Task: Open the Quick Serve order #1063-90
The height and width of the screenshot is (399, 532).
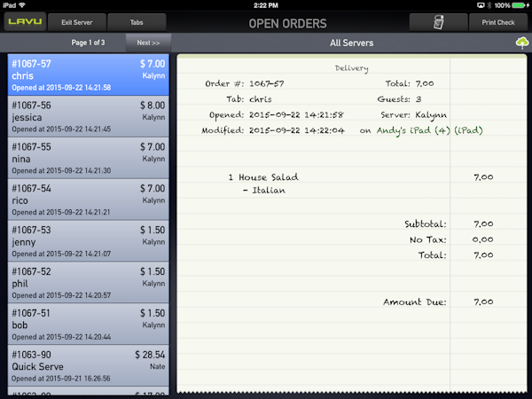Action: (88, 365)
